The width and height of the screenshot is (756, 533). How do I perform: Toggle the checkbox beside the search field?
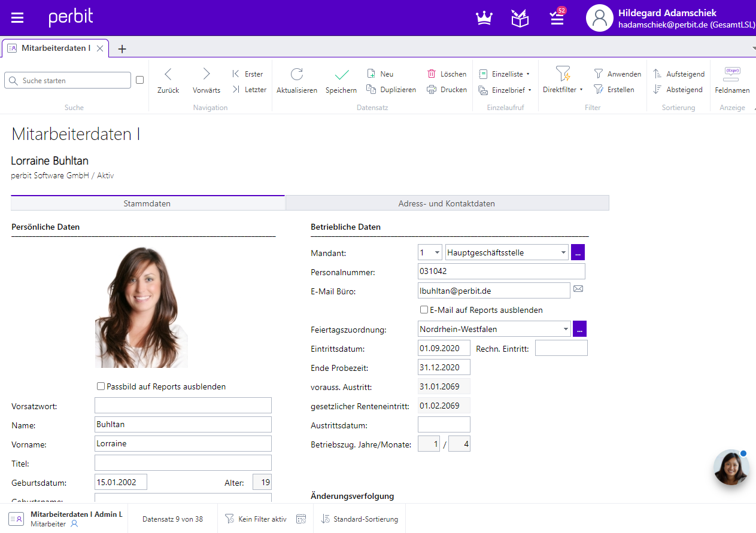tap(139, 80)
